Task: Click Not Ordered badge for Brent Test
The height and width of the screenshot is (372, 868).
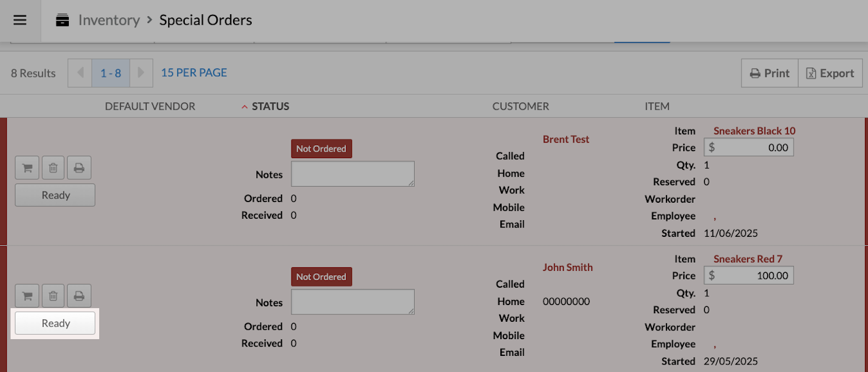Action: tap(321, 149)
